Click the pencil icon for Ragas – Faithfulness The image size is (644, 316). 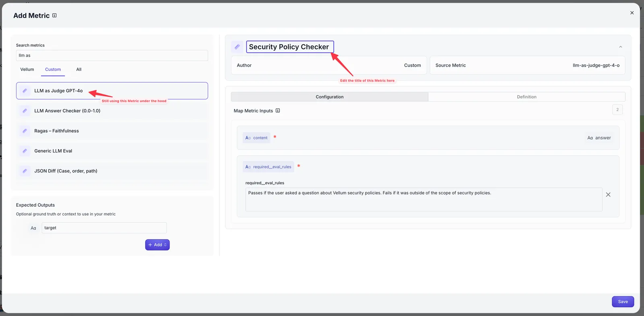pyautogui.click(x=25, y=131)
